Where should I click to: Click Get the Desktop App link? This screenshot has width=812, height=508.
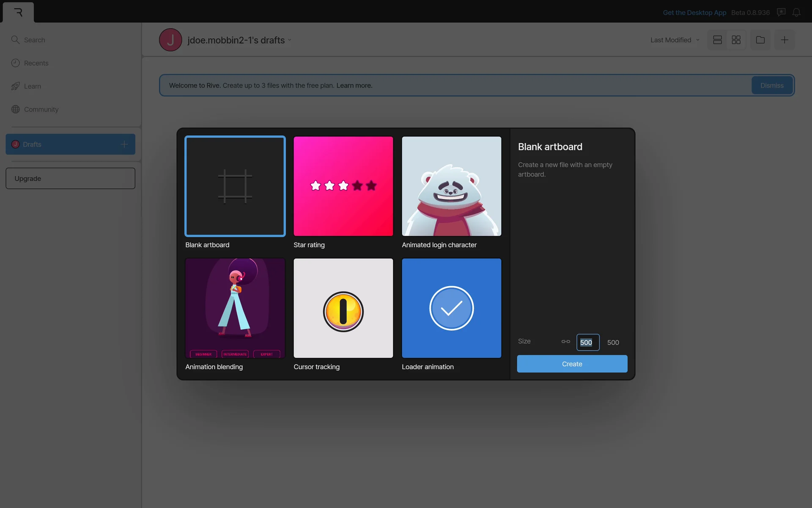[694, 13]
